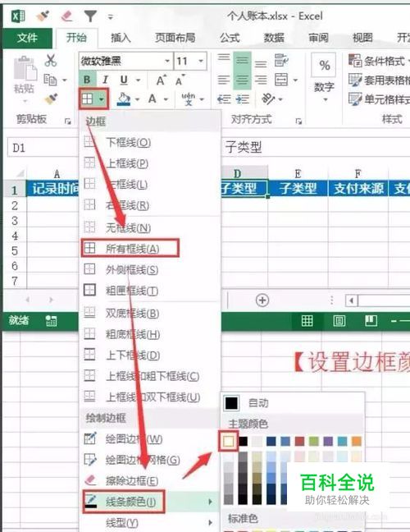Open the font color dropdown arrow
Viewport: 410px width, 532px height.
[166, 99]
